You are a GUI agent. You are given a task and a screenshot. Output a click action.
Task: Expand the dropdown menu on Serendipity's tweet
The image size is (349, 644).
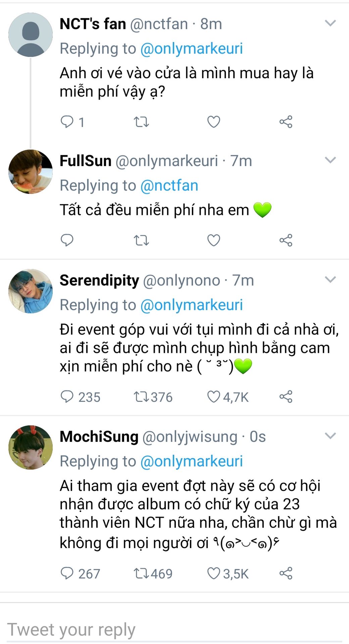pyautogui.click(x=331, y=279)
